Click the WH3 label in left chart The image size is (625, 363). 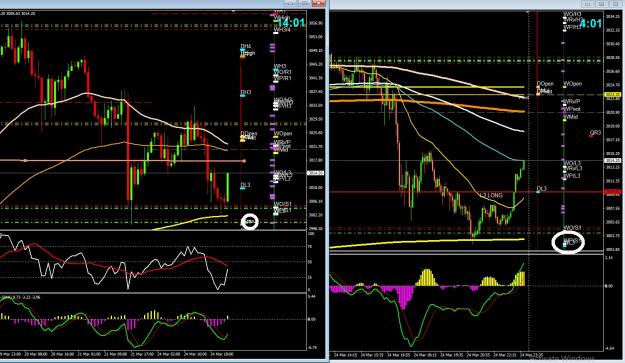coord(280,66)
